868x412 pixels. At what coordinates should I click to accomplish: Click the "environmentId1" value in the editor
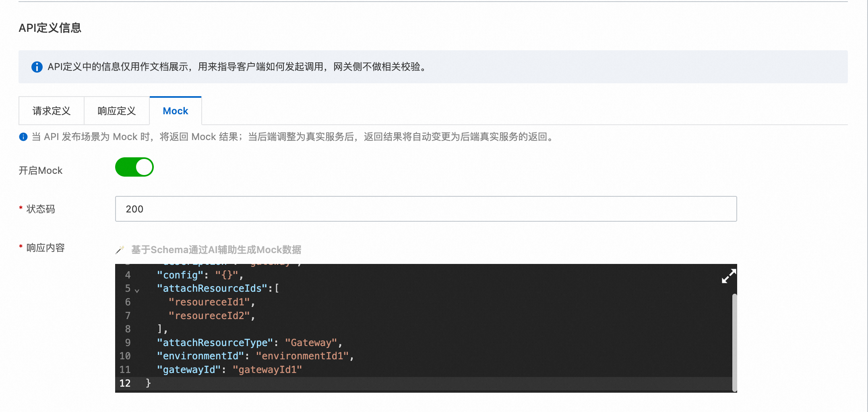point(302,356)
